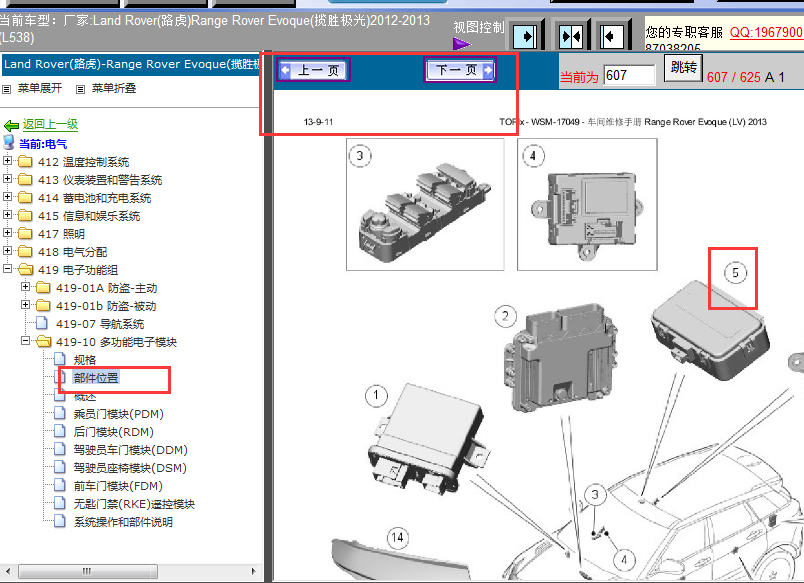Click the horizontal scrollbar thumb
Screen dimensions: 804x583
88,571
